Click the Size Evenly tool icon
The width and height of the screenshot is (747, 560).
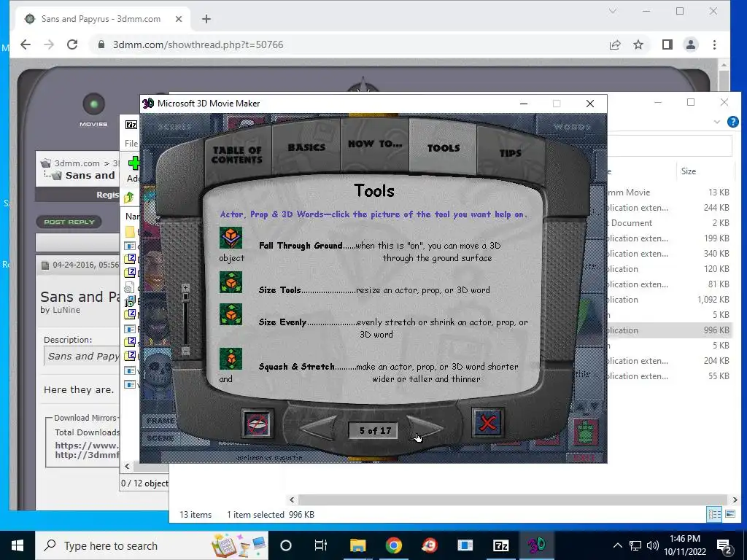pos(231,314)
